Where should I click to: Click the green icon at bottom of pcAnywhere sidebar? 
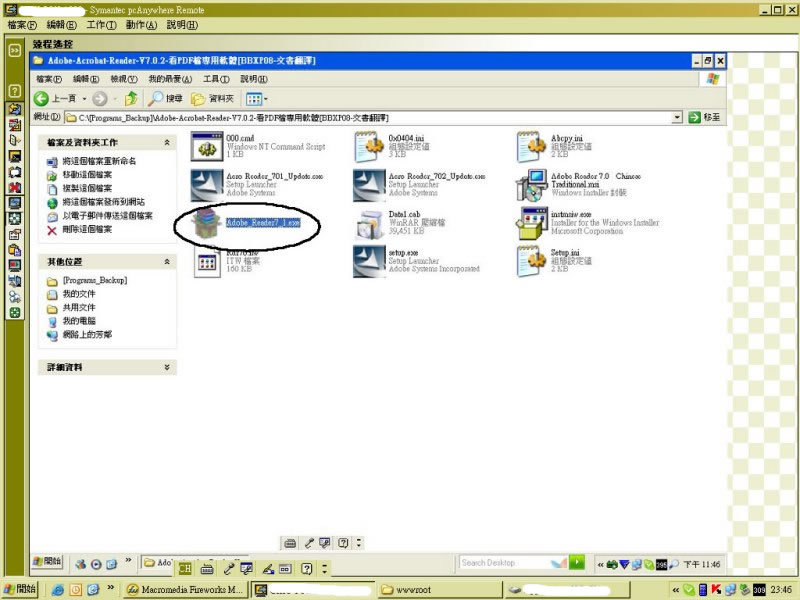click(15, 313)
